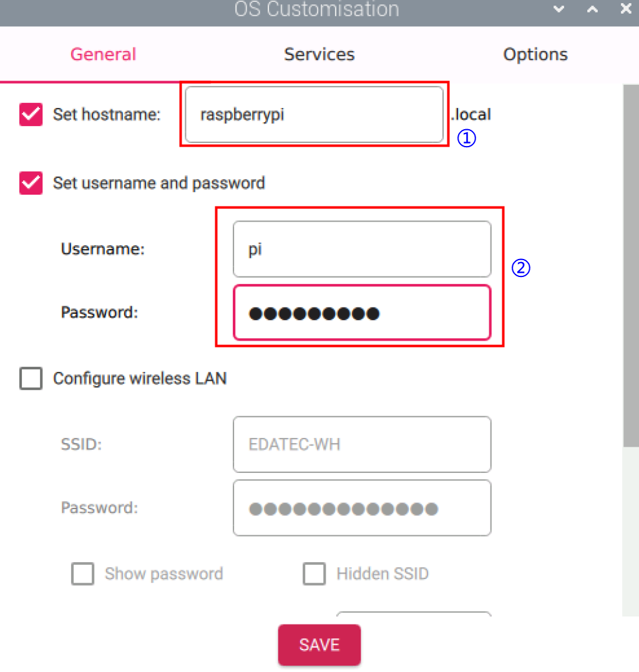Viewport: 639px width, 672px height.
Task: Uncheck the Set hostname checkbox
Action: [31, 115]
